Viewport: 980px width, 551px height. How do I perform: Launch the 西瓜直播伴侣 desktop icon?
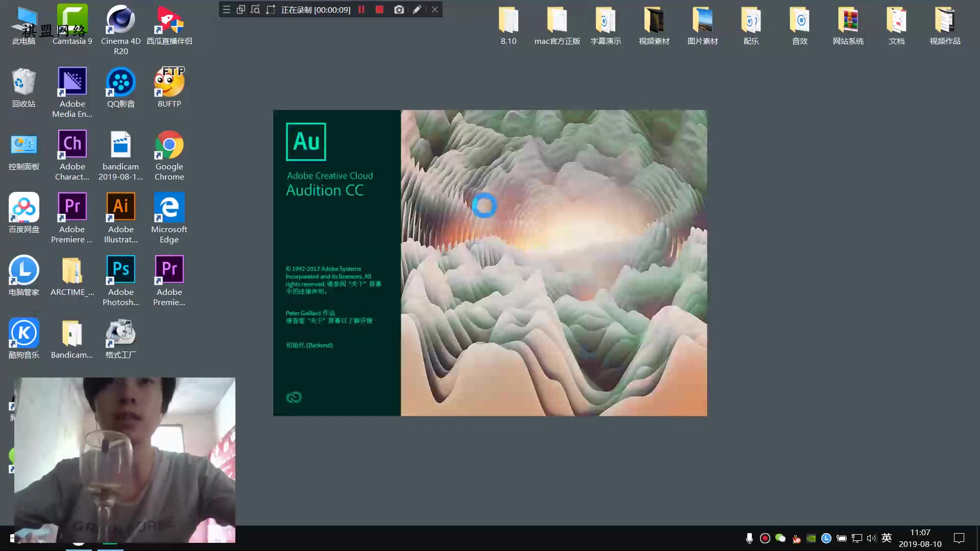click(169, 24)
